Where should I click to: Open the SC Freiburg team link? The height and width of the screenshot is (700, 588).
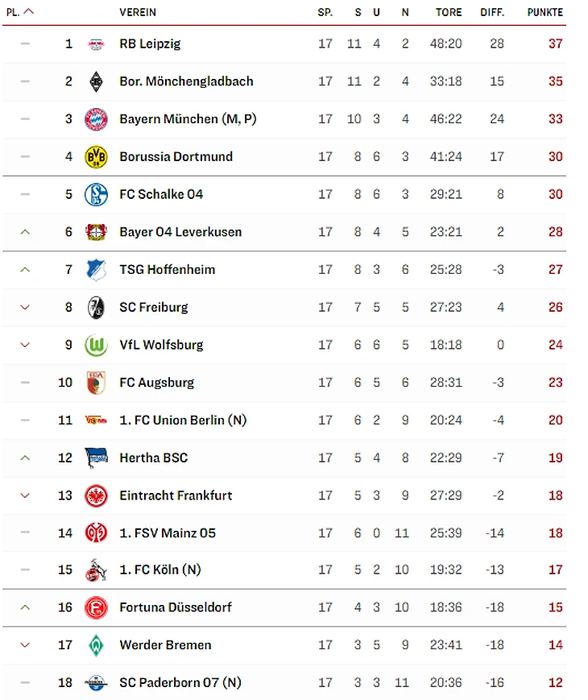(154, 307)
